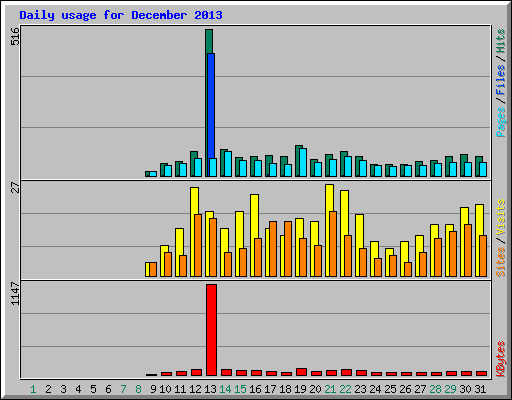512x400 pixels.
Task: Click the "17" day label
Action: point(270,389)
